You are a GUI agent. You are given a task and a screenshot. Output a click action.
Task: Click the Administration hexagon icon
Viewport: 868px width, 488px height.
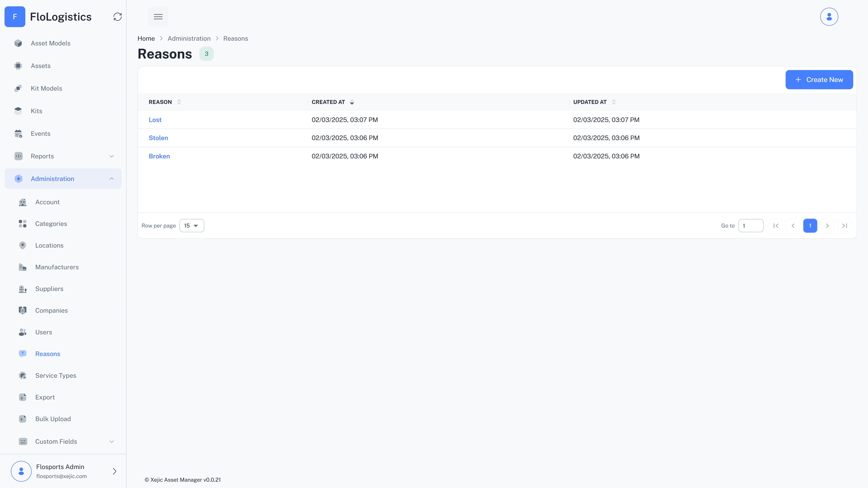(x=18, y=178)
